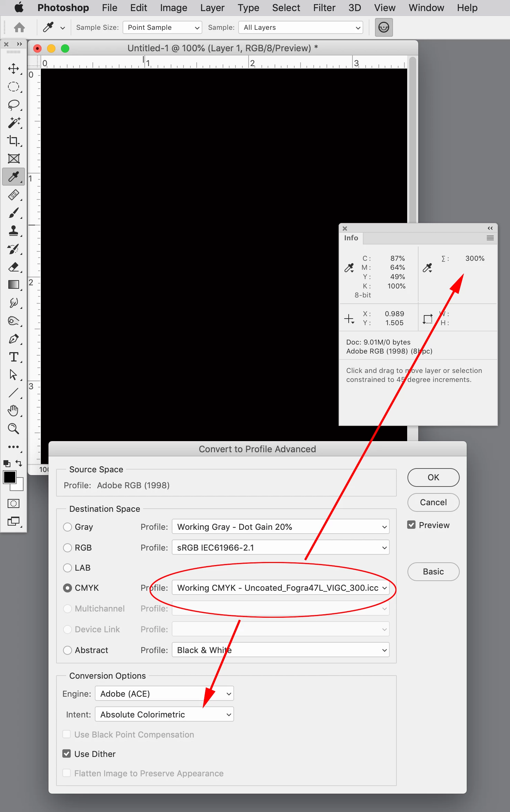Image resolution: width=510 pixels, height=812 pixels.
Task: Open the tool preset picker arrow
Action: click(x=63, y=28)
